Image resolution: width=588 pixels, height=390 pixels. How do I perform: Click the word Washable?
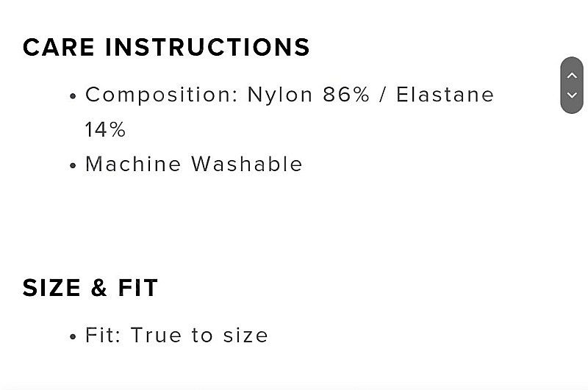click(247, 164)
